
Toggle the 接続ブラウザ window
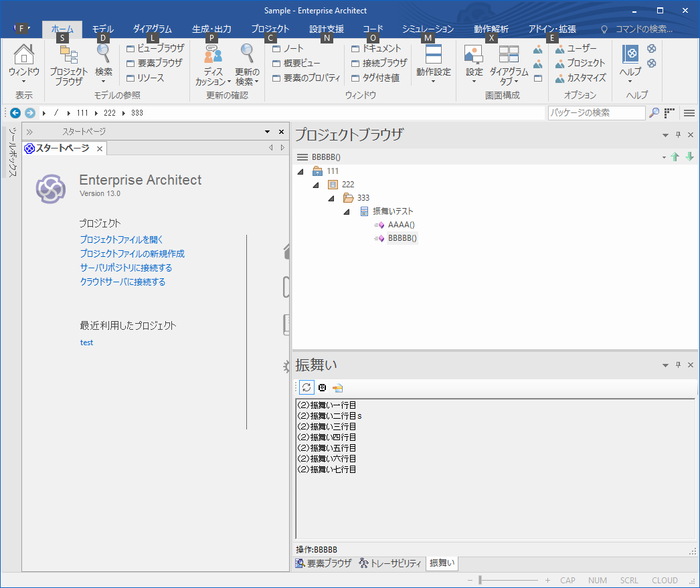tap(379, 63)
